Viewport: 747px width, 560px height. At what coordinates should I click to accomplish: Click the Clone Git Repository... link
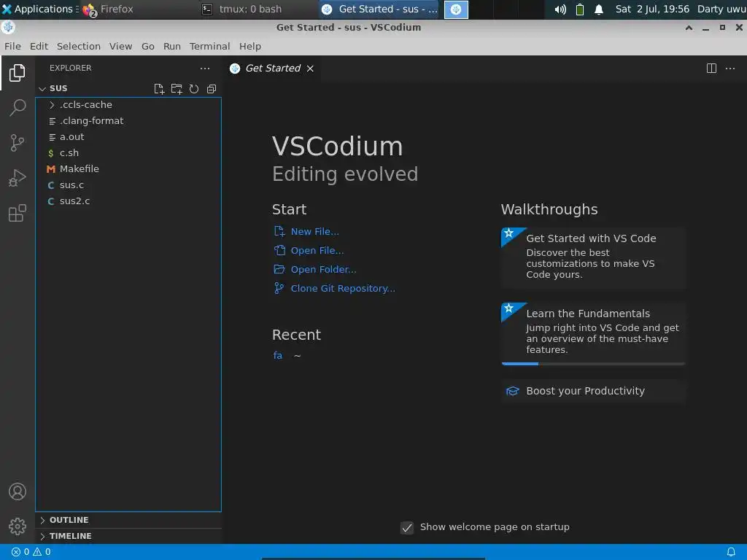[343, 289]
